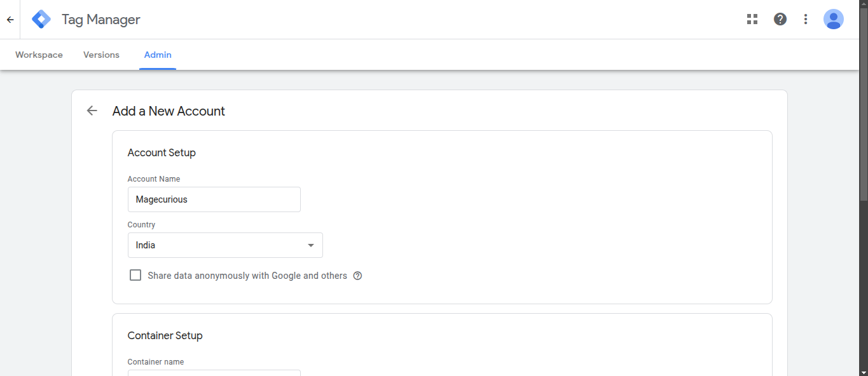868x376 pixels.
Task: Click the Tag Manager title link
Action: tap(100, 19)
